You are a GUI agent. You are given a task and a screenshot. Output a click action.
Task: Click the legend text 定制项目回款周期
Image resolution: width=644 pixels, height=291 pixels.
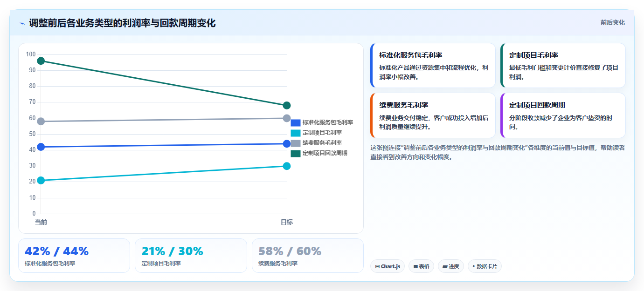[x=325, y=153]
